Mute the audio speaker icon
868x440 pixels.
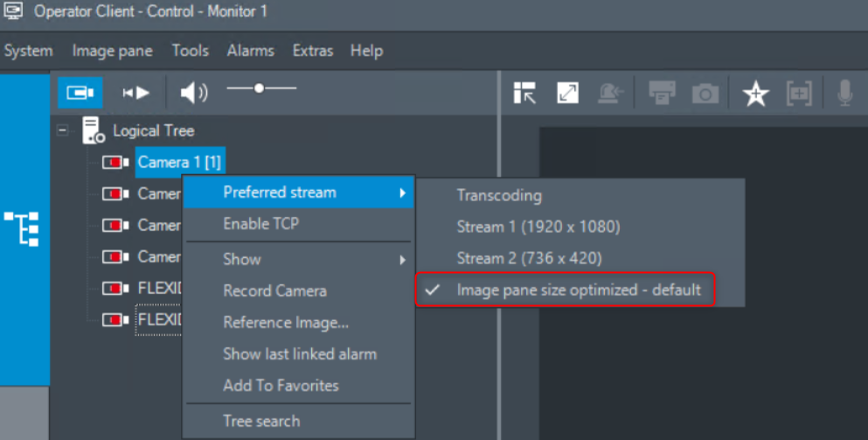point(193,92)
